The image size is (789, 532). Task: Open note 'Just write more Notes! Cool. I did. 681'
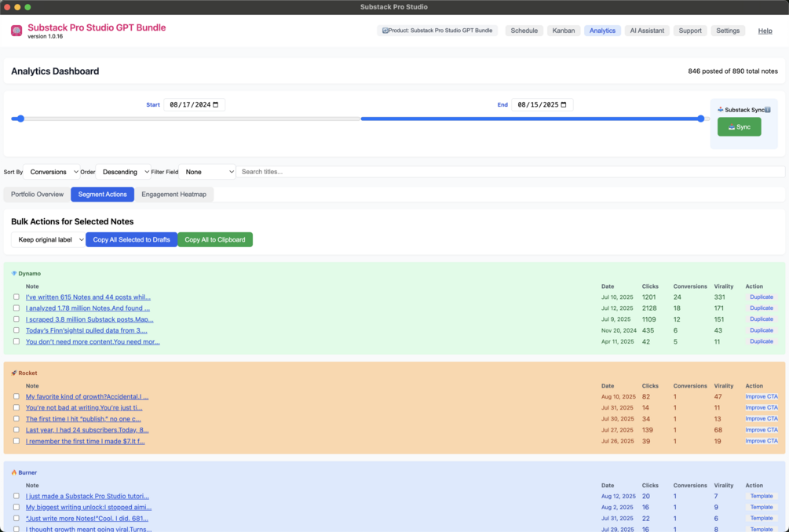click(x=86, y=519)
